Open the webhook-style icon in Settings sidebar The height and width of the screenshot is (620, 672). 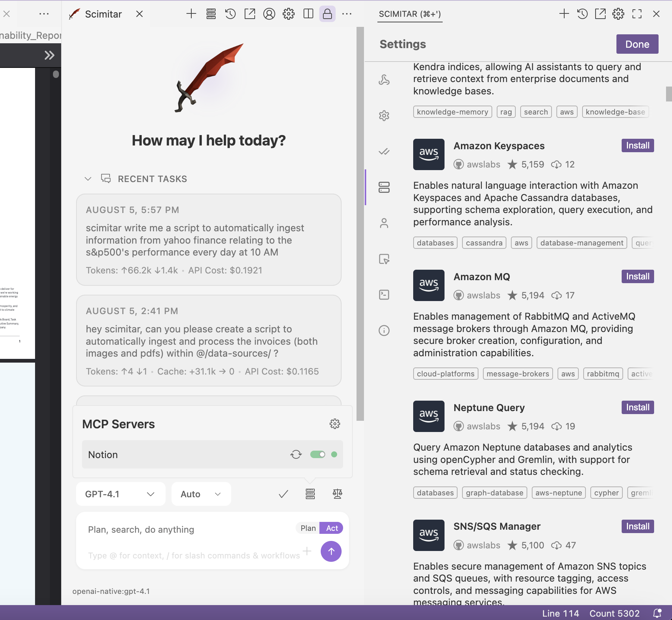tap(384, 80)
